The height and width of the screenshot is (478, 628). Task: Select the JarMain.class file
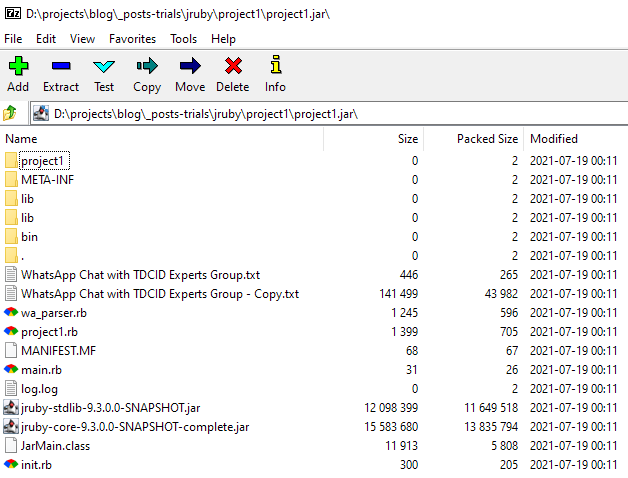(x=55, y=446)
